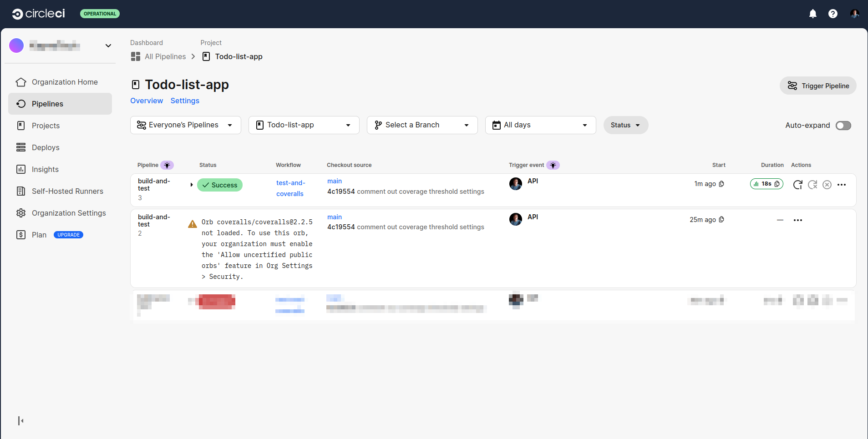The width and height of the screenshot is (868, 439).
Task: Expand the build-and-test 3 workflow row
Action: [192, 185]
